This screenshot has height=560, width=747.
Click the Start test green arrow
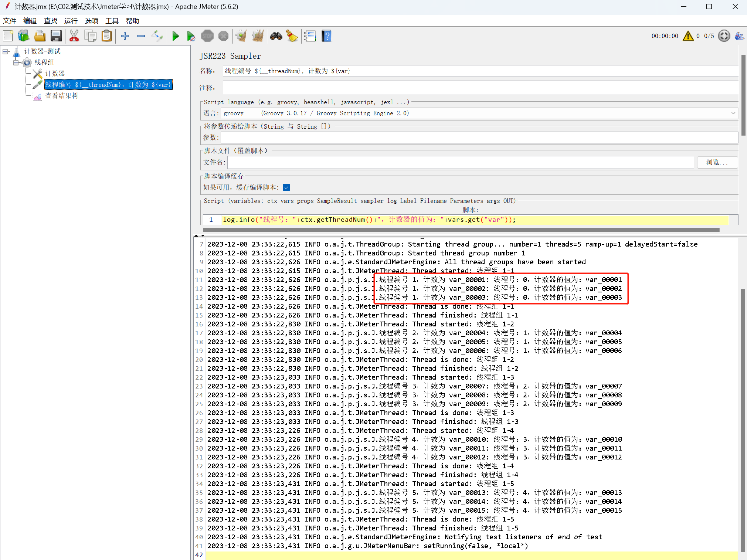click(176, 36)
